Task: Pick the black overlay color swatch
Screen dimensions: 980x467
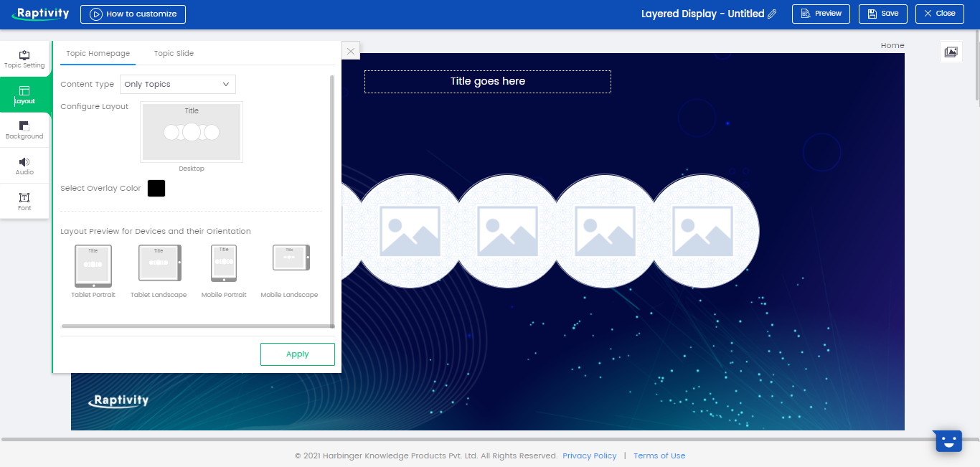Action: coord(156,188)
